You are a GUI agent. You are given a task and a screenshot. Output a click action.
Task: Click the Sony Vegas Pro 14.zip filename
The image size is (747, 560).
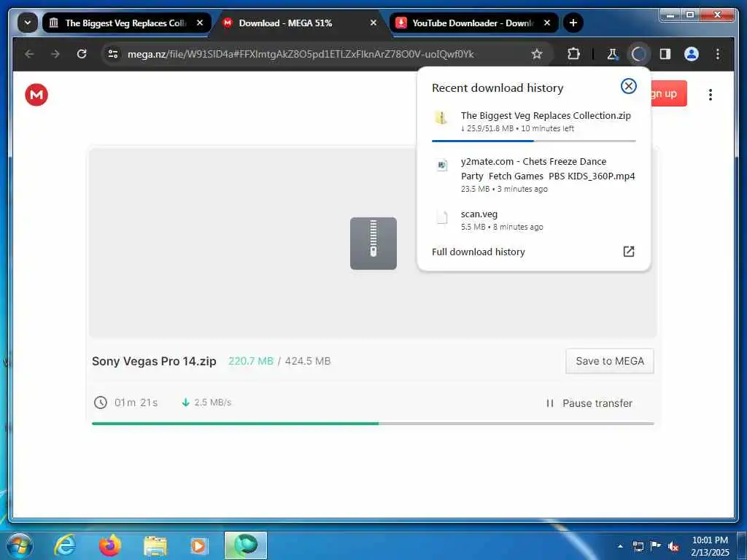pyautogui.click(x=154, y=361)
